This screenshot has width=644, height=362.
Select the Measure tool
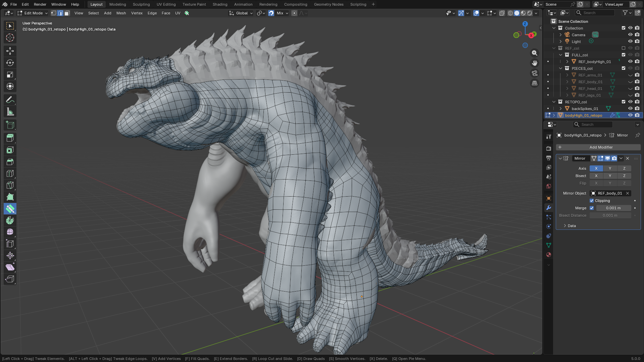pos(10,112)
